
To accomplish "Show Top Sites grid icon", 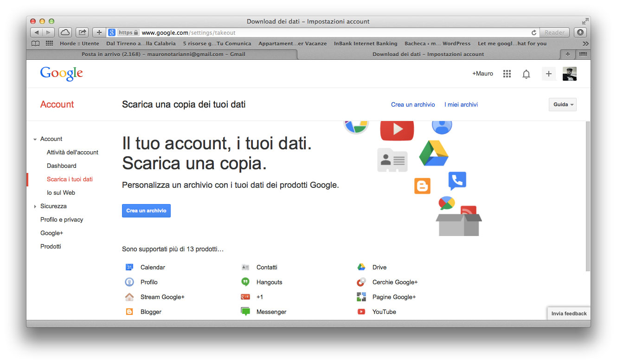I will click(49, 44).
